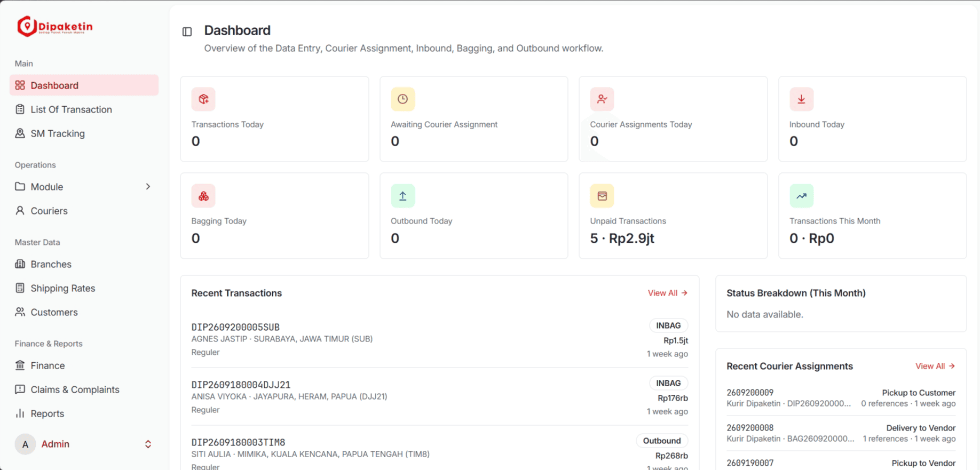Viewport: 980px width, 470px height.
Task: Click the Unpaid Transactions value 5 · Rp2.9jt
Action: coord(622,238)
